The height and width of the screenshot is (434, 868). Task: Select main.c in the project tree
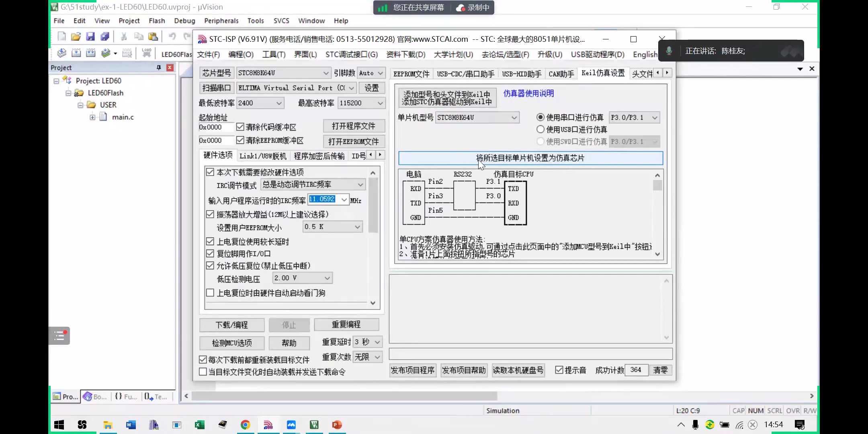[x=123, y=117]
